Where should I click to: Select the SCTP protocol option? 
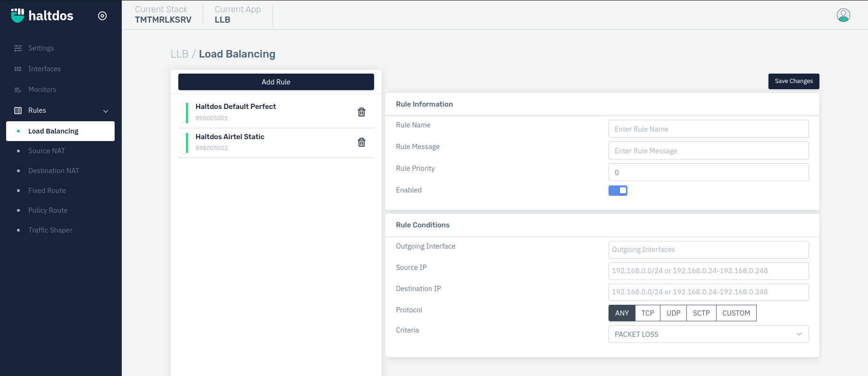pos(701,313)
